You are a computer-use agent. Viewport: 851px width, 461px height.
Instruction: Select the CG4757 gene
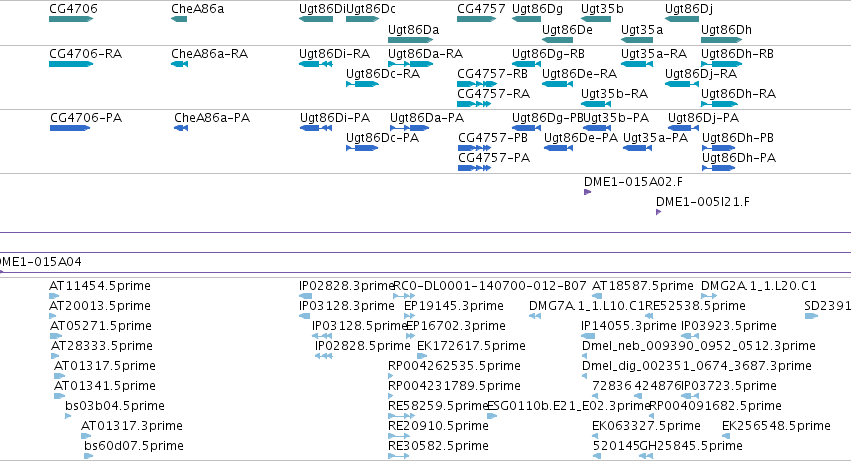[477, 19]
